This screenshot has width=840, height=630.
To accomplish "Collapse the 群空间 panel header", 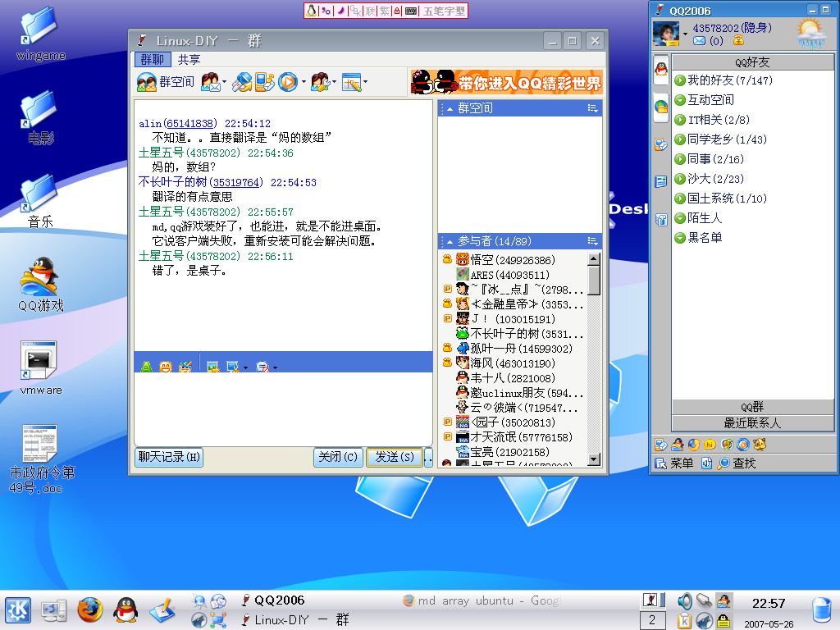I will coord(450,109).
